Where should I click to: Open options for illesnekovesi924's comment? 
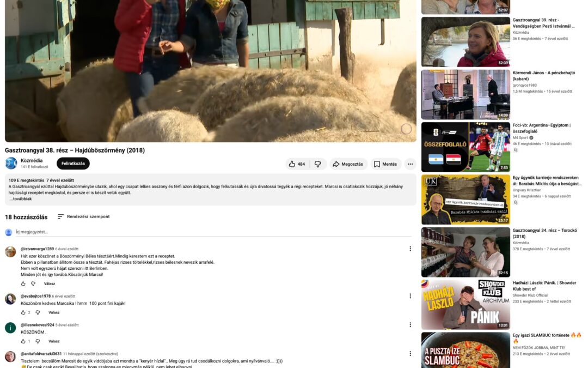(x=411, y=325)
